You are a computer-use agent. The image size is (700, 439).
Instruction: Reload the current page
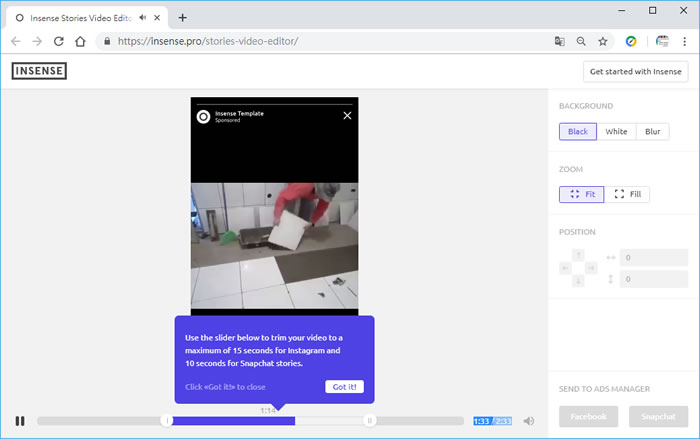click(58, 42)
